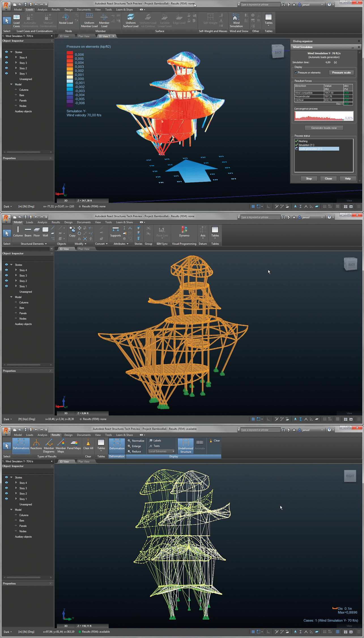Image resolution: width=364 pixels, height=638 pixels.
Task: Select the Supports tool
Action: pyautogui.click(x=115, y=231)
